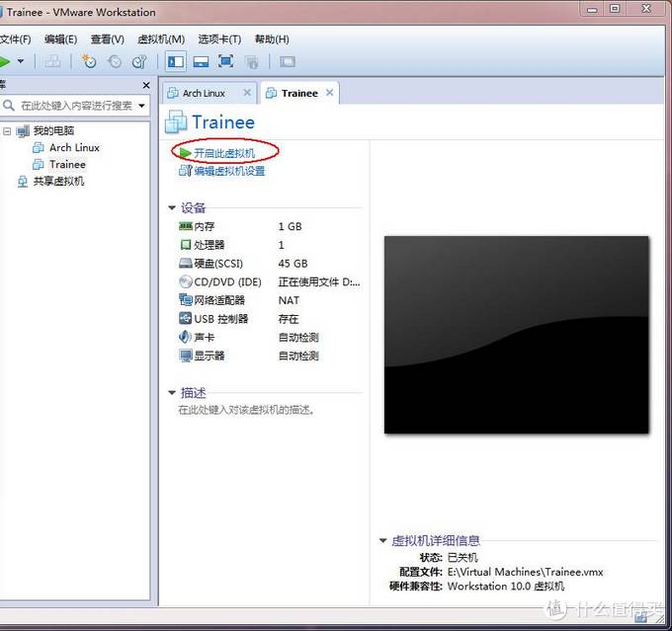
Task: Open the 编辑(E) menu
Action: click(61, 39)
